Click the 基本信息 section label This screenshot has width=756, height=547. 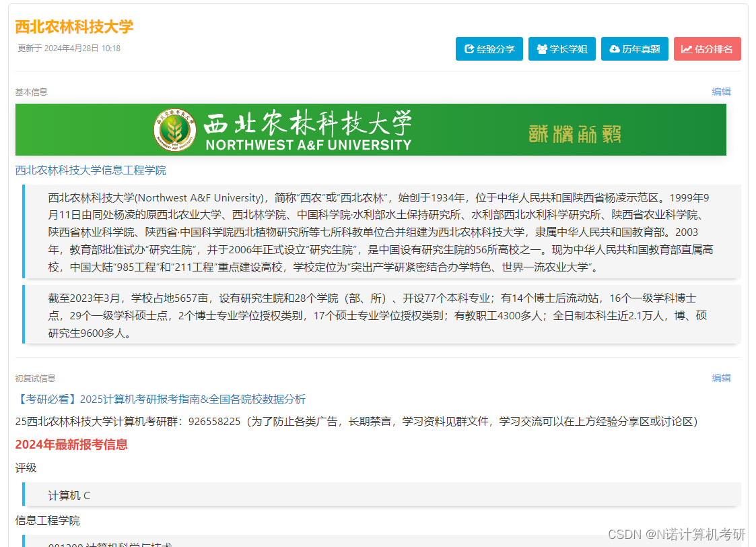[x=32, y=92]
